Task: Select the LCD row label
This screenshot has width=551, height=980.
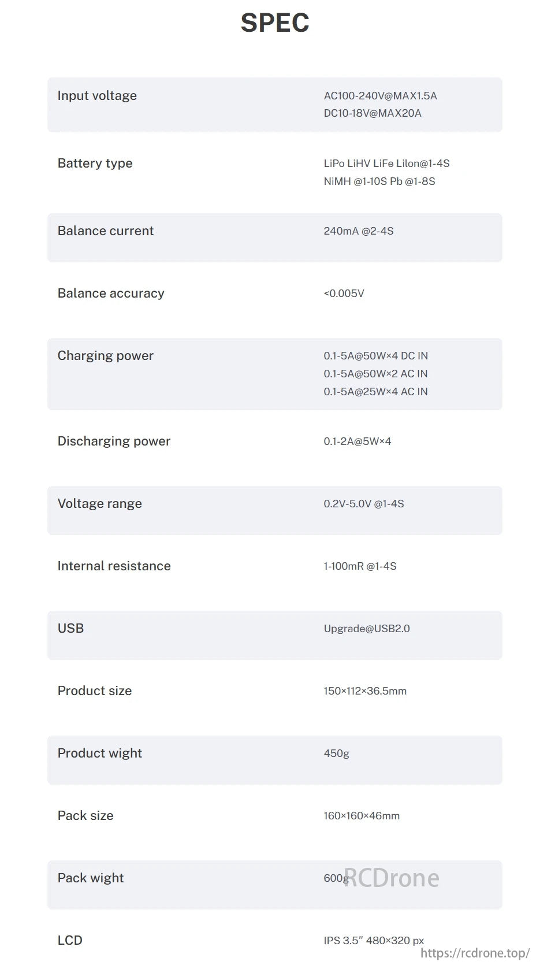Action: point(70,940)
